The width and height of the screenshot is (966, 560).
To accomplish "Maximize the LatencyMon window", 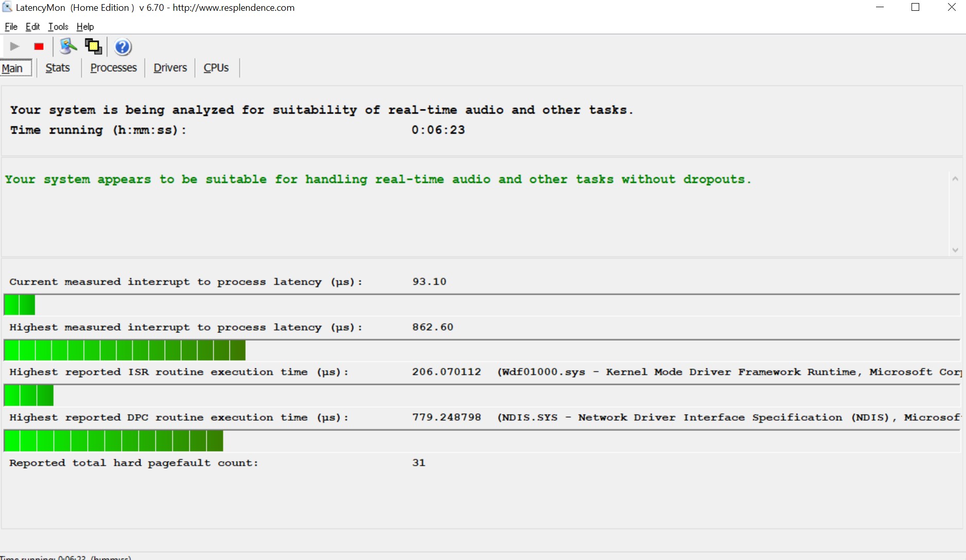I will 915,7.
